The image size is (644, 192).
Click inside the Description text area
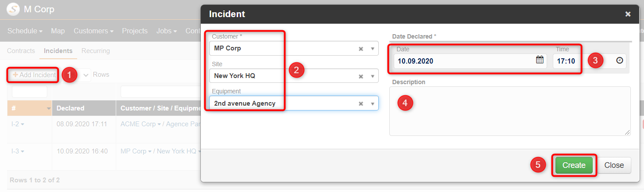(510, 111)
